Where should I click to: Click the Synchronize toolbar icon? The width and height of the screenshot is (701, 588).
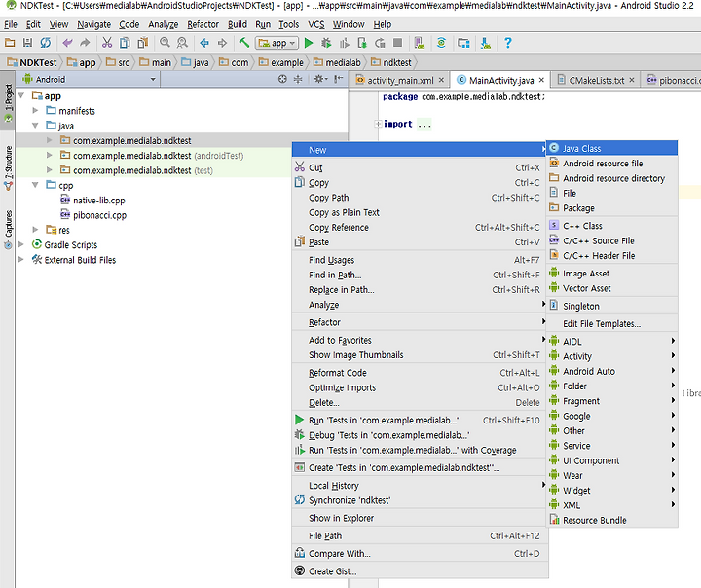[46, 43]
